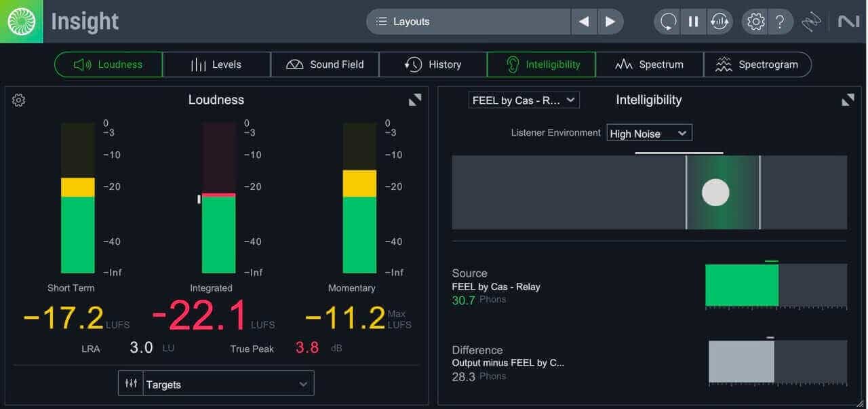Click the reset waveform loop icon
Screen dimensions: 868x409
tap(719, 22)
